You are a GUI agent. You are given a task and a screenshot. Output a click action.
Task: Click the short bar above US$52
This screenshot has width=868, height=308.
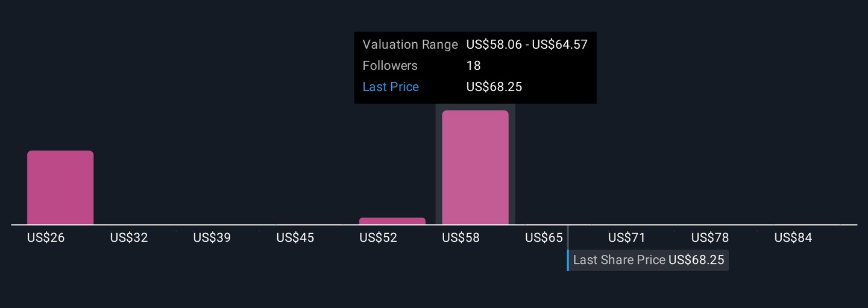(x=392, y=221)
